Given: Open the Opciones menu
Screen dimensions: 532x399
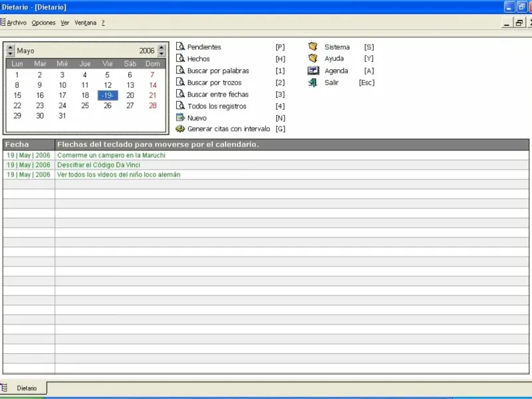Looking at the screenshot, I should pyautogui.click(x=43, y=23).
